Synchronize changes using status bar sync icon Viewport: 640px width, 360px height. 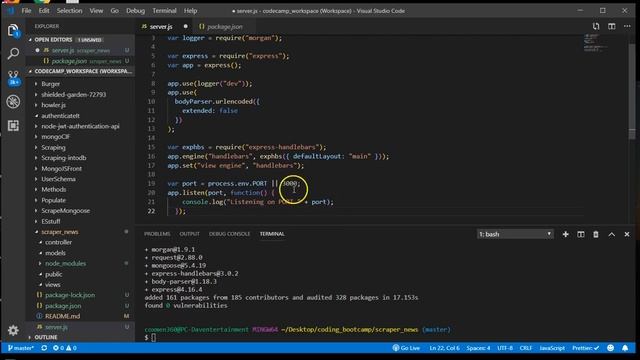coord(44,348)
